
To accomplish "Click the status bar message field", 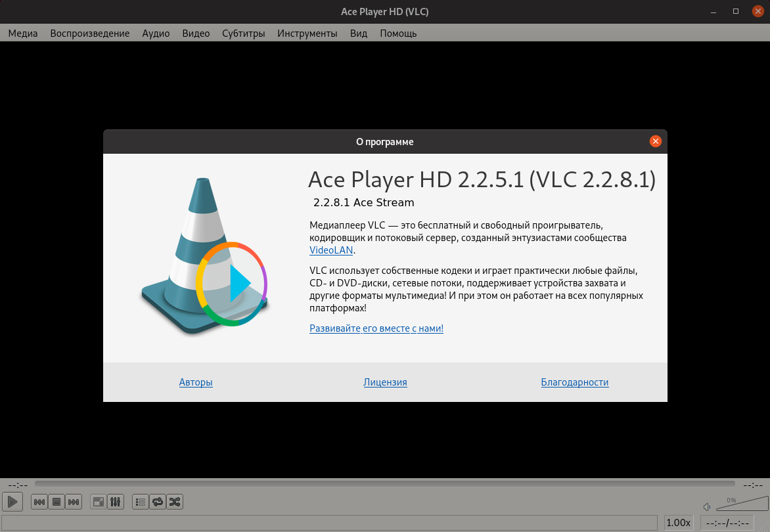I will (330, 523).
